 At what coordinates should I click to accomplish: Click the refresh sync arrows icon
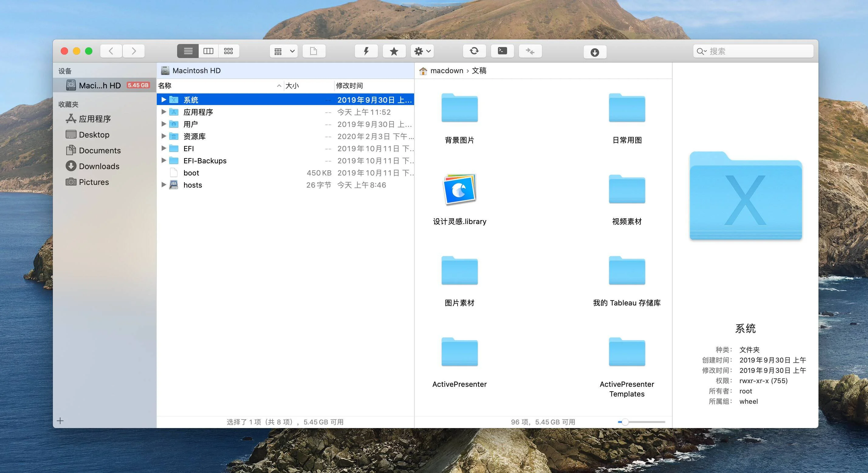point(474,51)
